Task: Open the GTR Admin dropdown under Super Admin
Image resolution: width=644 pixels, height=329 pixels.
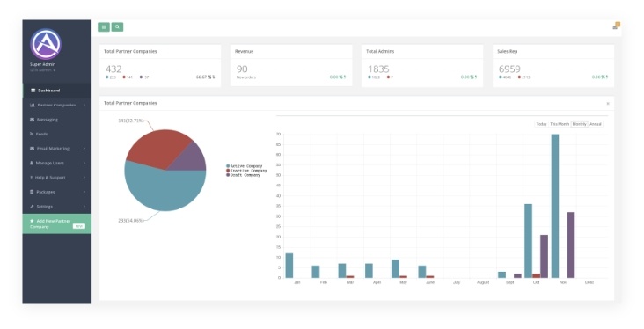Action: (43, 70)
